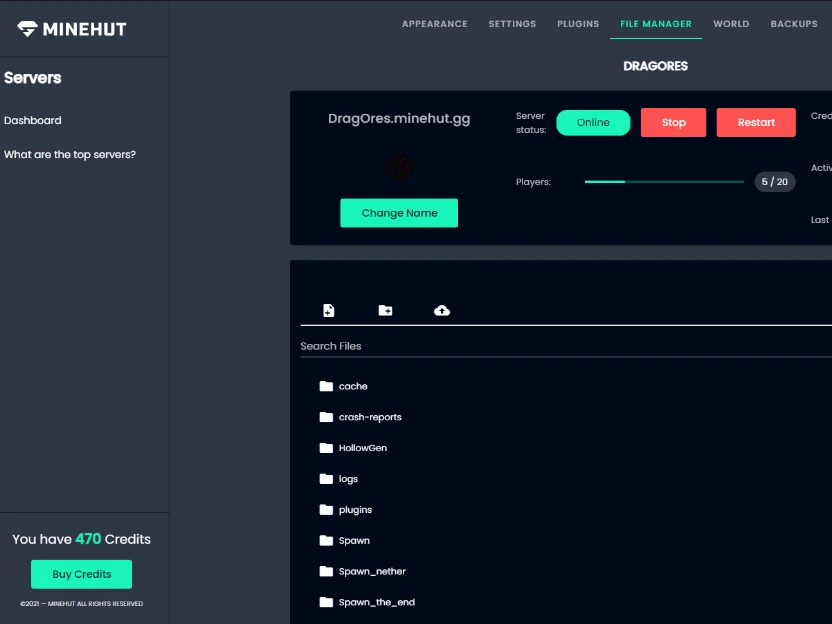Click the cache folder icon
This screenshot has height=624, width=832.
pos(326,386)
